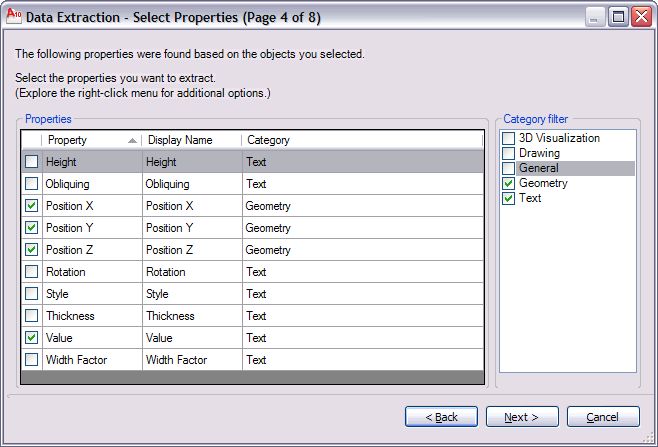This screenshot has height=447, width=658.
Task: Go to the Next page
Action: click(x=522, y=417)
